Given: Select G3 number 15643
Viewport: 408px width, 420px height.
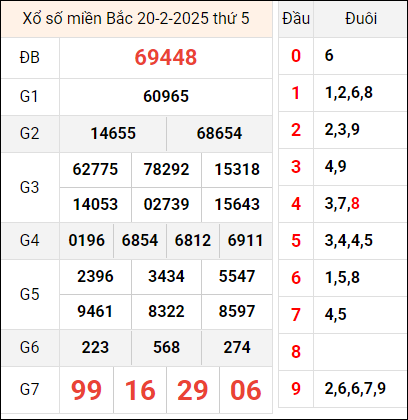Looking at the screenshot, I should tap(237, 204).
